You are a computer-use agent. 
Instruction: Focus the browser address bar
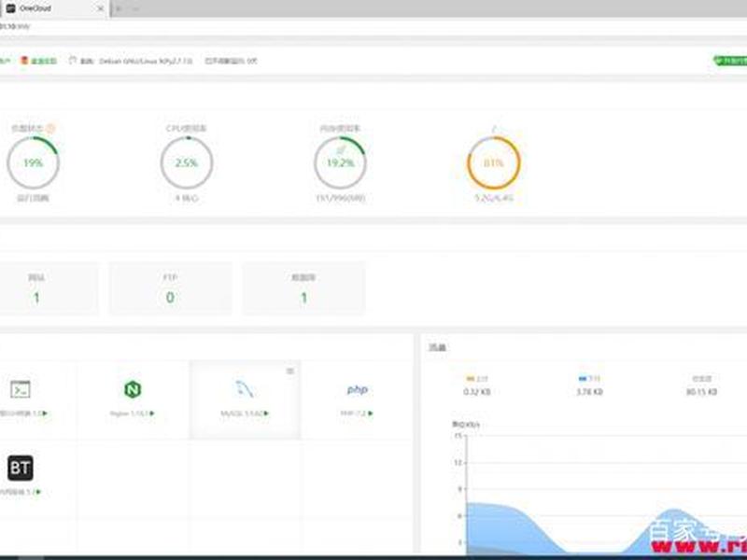(x=373, y=26)
